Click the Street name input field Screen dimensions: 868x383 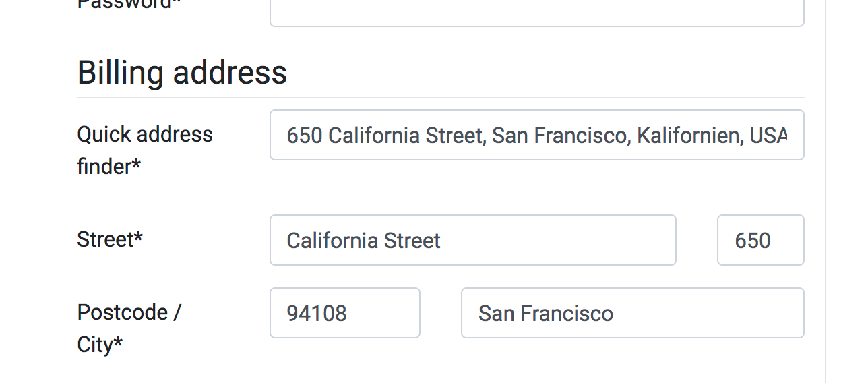tap(472, 240)
